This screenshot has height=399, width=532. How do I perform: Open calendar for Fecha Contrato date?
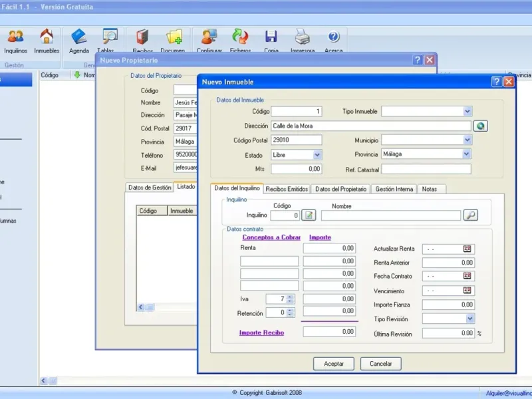tap(467, 276)
